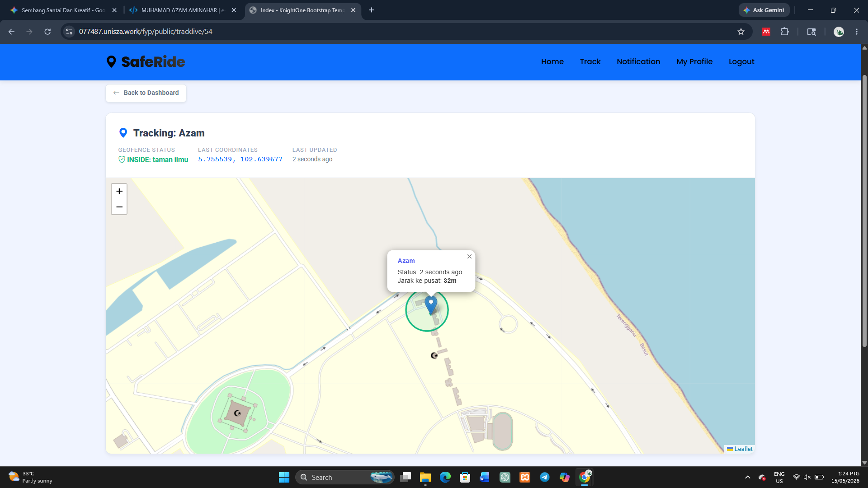Close the Azam map popup

469,257
